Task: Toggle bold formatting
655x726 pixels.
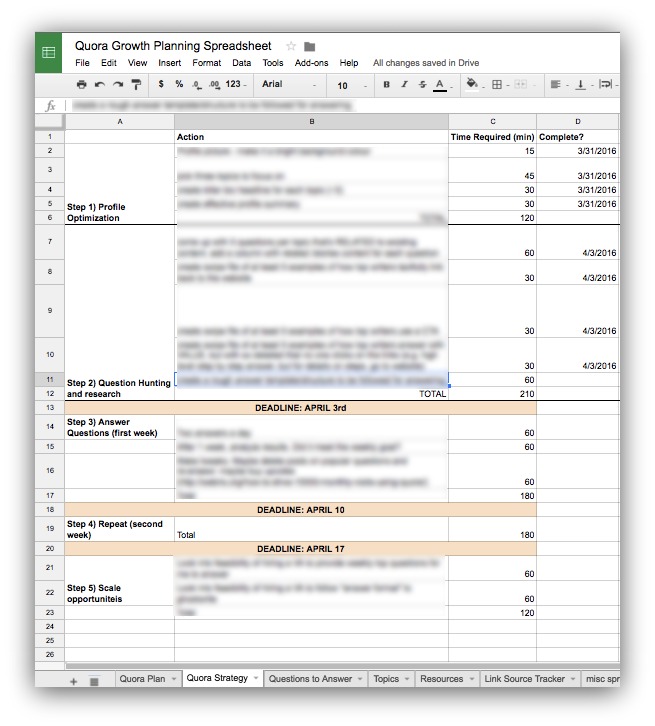Action: 387,84
